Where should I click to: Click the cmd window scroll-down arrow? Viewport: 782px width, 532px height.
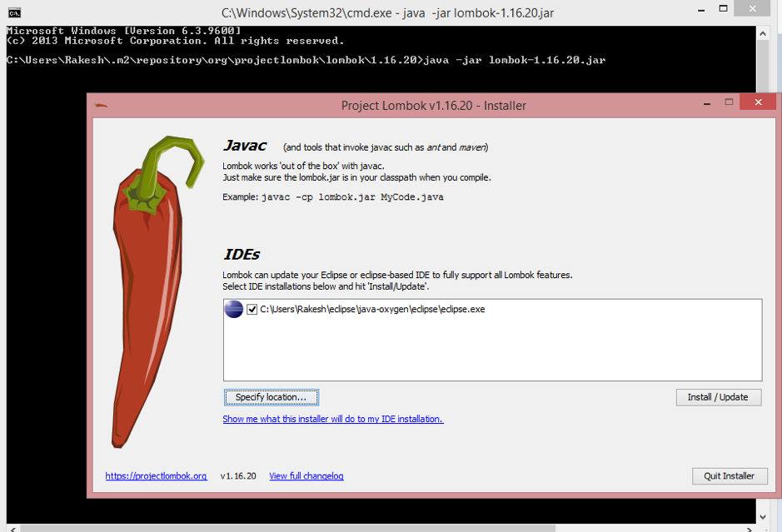click(763, 517)
